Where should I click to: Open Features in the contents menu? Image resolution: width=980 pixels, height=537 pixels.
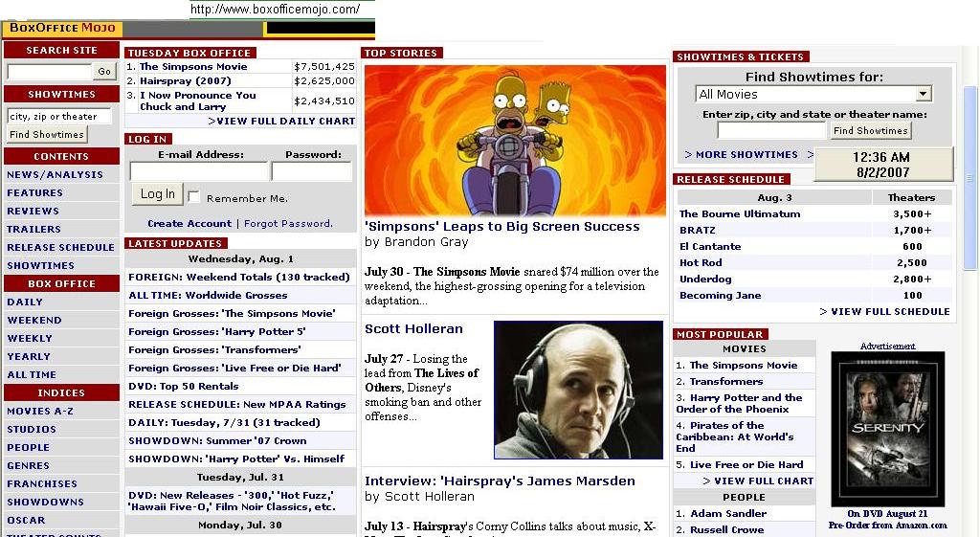35,193
